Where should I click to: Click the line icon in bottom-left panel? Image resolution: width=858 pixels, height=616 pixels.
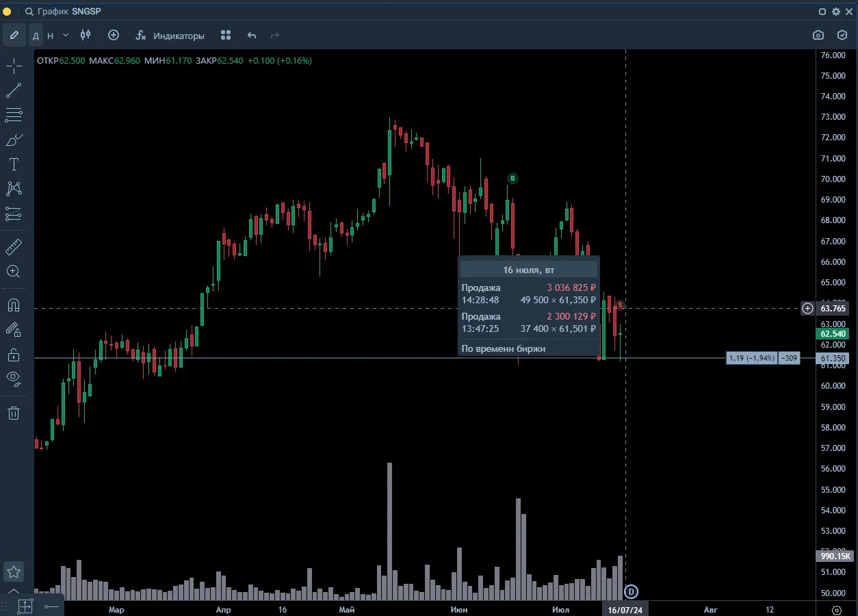tap(51, 606)
